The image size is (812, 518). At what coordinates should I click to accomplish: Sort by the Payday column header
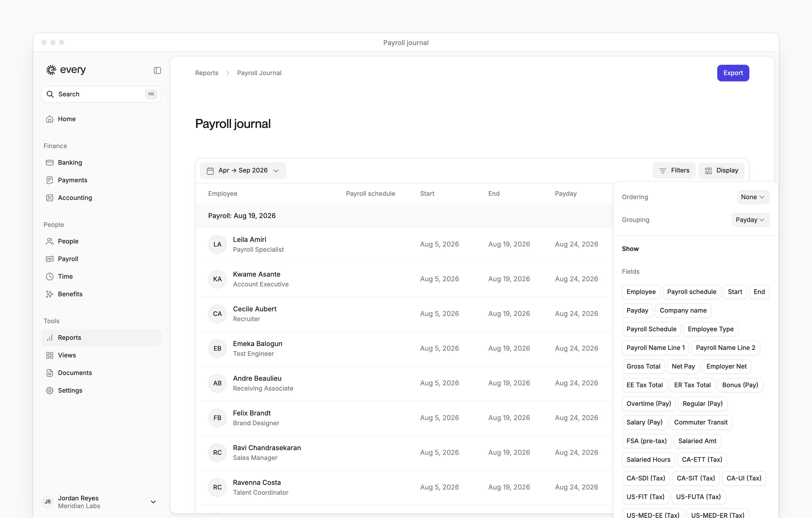coord(565,193)
